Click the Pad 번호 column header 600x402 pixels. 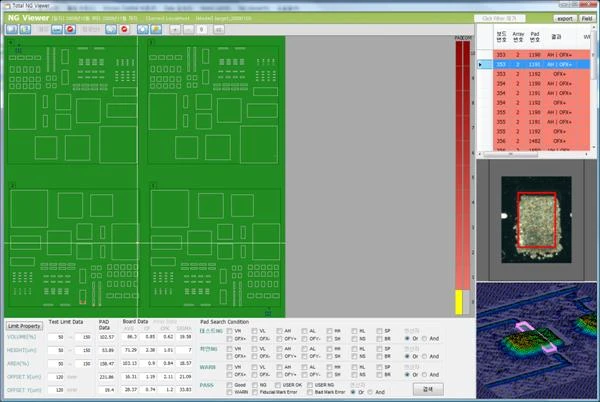535,37
